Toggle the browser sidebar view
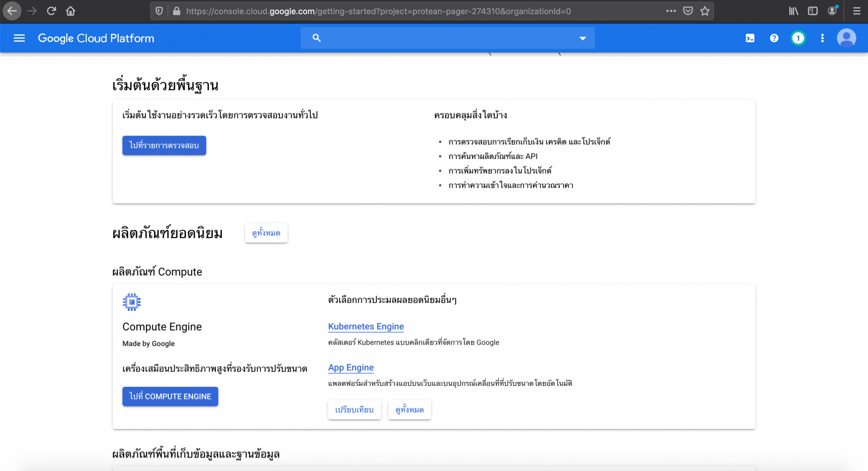The width and height of the screenshot is (868, 471). (x=813, y=11)
